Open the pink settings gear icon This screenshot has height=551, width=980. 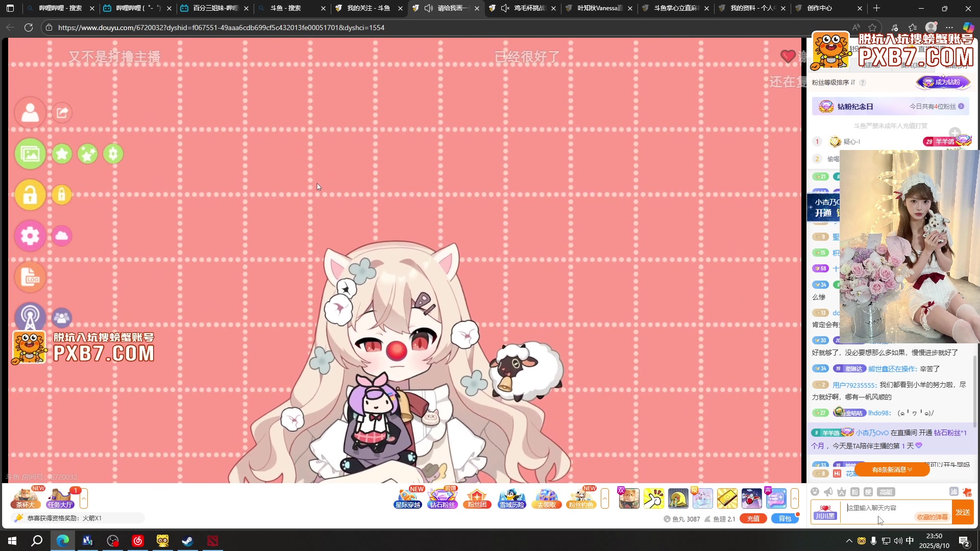(x=30, y=236)
